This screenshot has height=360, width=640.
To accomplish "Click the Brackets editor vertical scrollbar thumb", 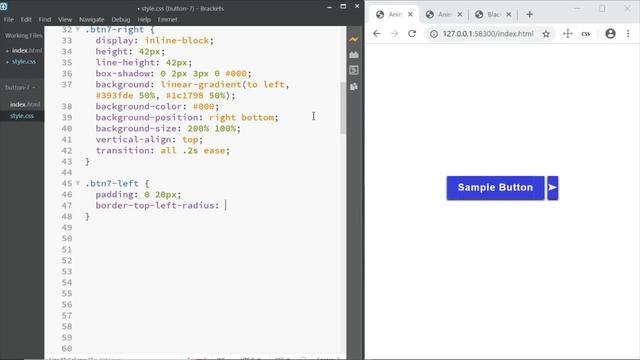I will pyautogui.click(x=342, y=107).
